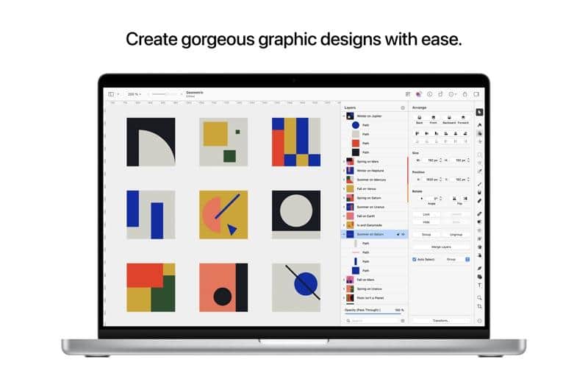Select the Crop tool

pos(479,306)
